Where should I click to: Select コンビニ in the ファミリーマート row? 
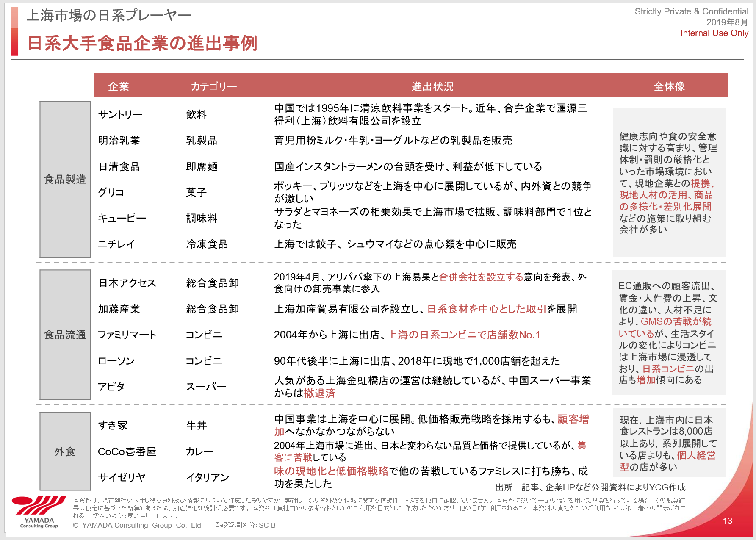click(204, 335)
